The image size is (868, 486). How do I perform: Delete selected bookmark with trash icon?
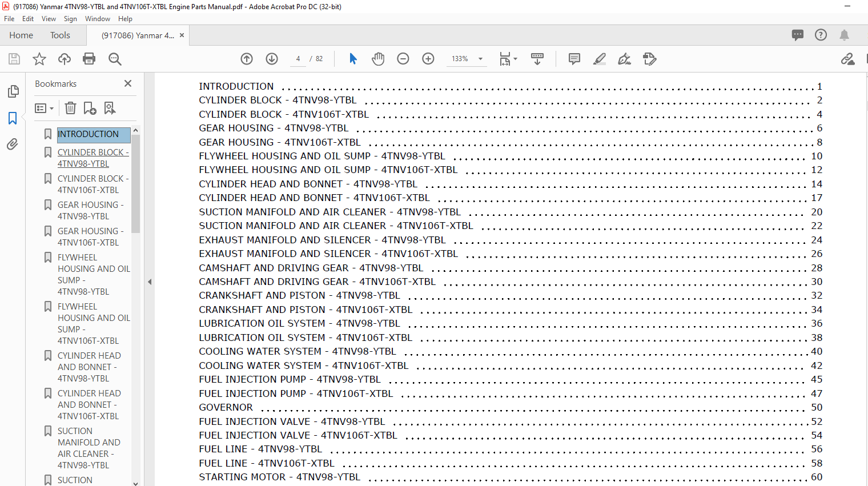click(x=70, y=108)
